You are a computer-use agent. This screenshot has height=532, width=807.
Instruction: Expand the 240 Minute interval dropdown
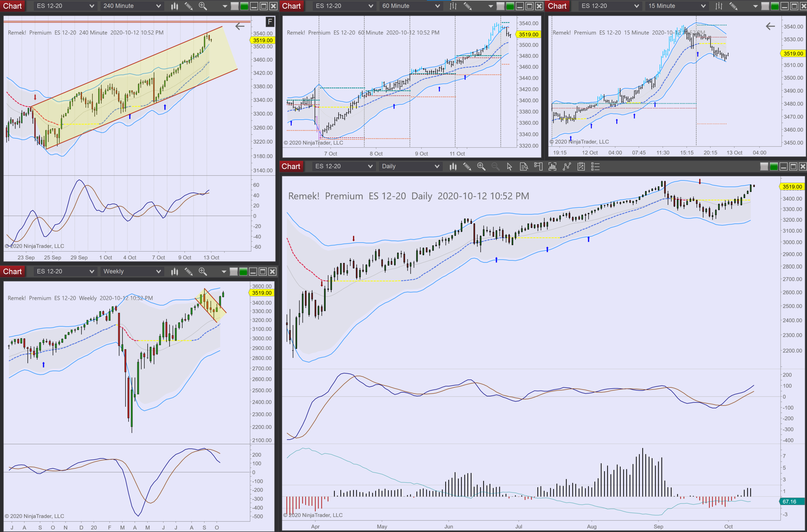(132, 6)
